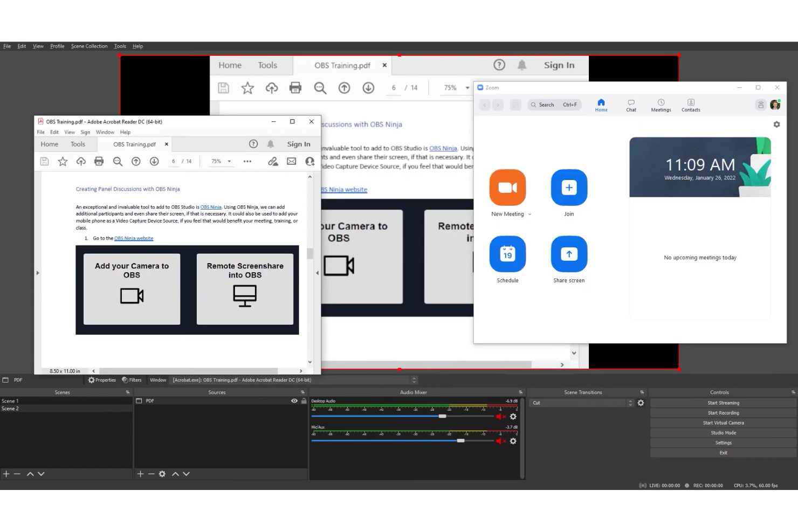The image size is (798, 532).
Task: Mute the Desktop Audio channel
Action: pos(499,416)
